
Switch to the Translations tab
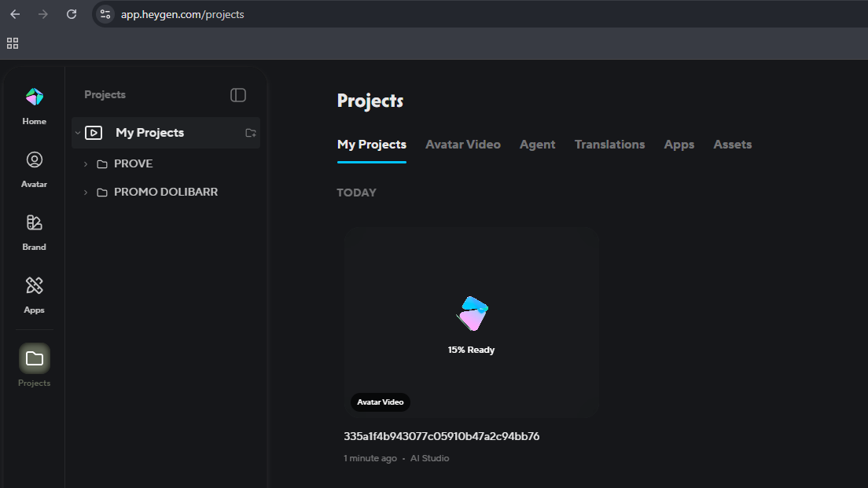[609, 145]
